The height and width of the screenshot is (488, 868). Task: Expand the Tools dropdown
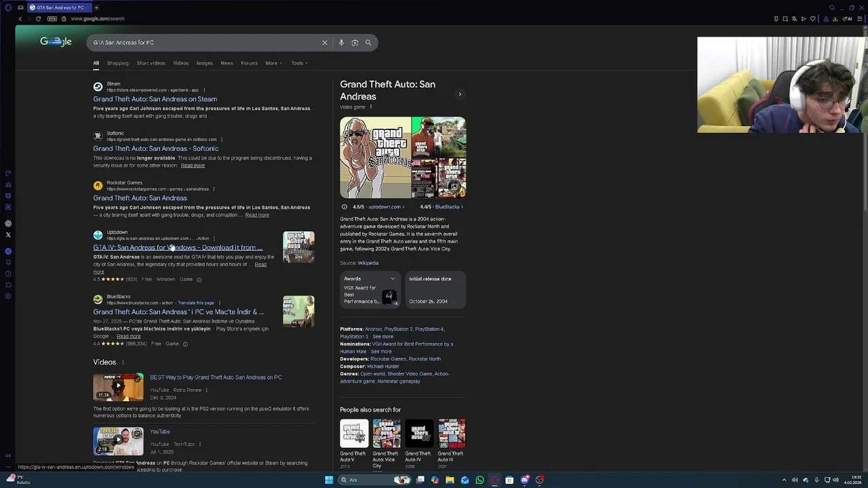point(299,63)
